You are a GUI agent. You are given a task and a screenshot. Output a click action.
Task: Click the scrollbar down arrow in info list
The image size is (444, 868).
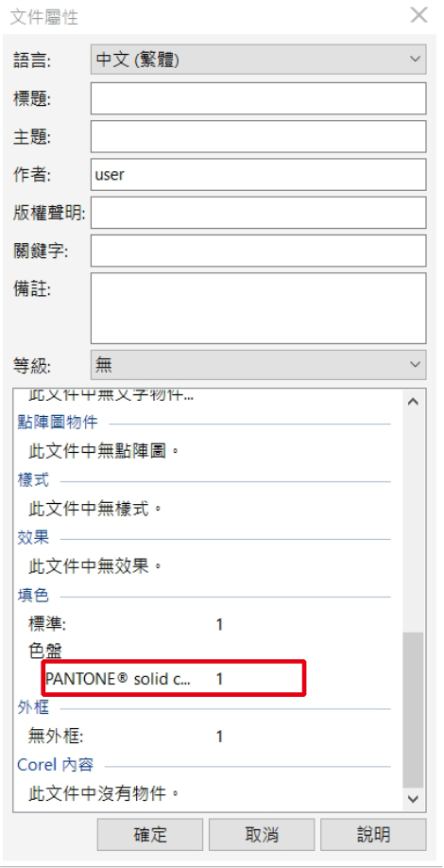click(413, 798)
